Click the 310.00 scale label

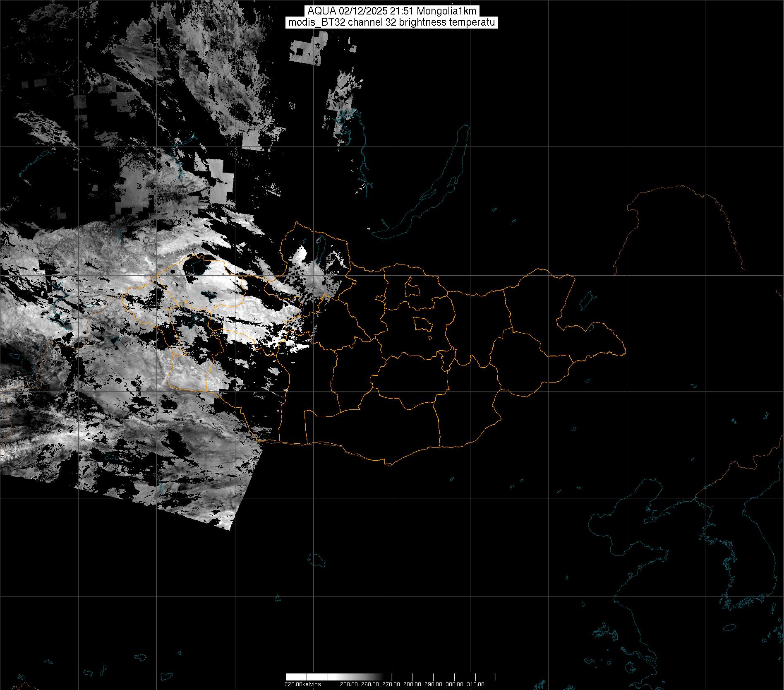pyautogui.click(x=475, y=684)
